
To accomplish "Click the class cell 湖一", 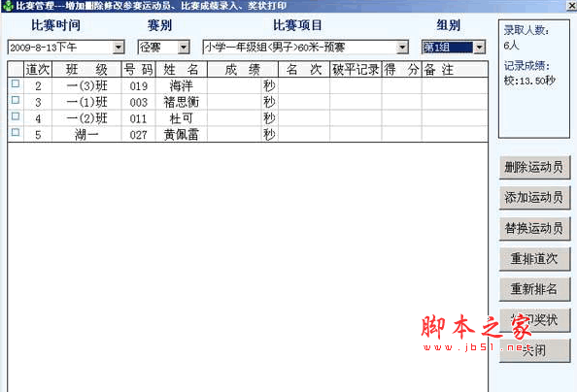I will pos(86,134).
